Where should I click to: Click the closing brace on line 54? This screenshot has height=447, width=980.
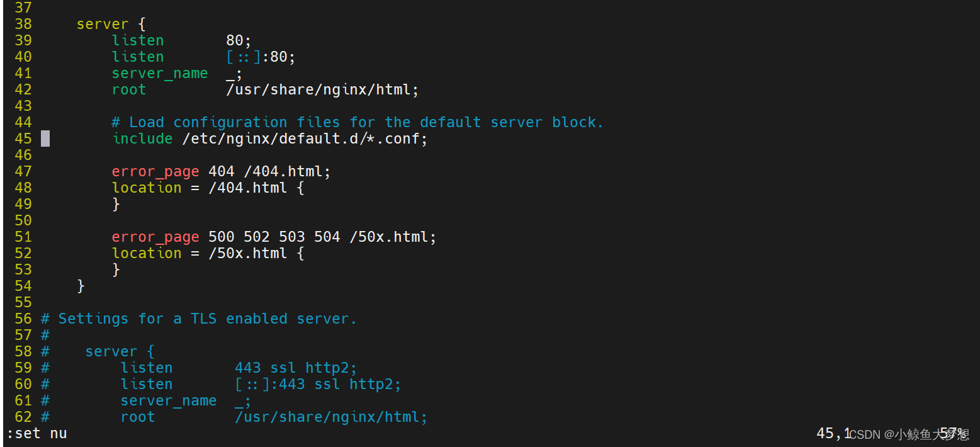point(81,285)
